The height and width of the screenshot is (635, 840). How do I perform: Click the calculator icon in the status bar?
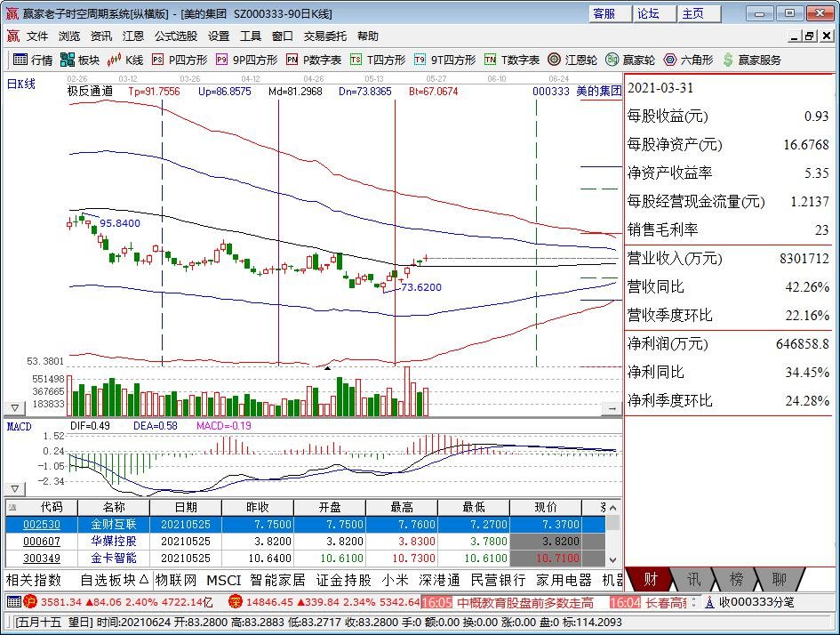tap(14, 602)
